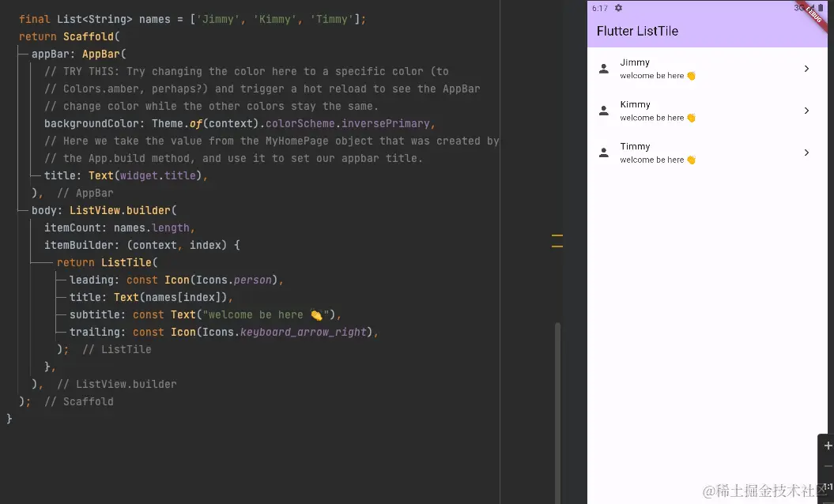The height and width of the screenshot is (504, 834).
Task: Click 'welcome be here' subtitle under Jimmy
Action: (658, 76)
